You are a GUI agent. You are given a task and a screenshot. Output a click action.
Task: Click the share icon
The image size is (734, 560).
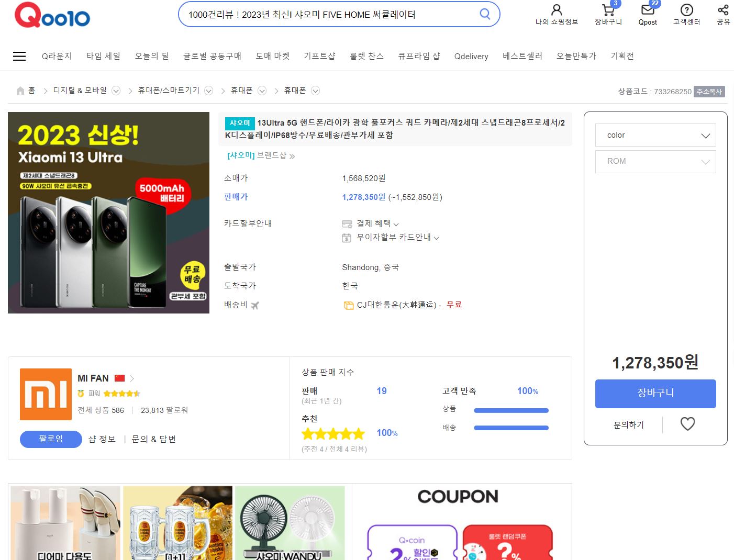coord(723,10)
